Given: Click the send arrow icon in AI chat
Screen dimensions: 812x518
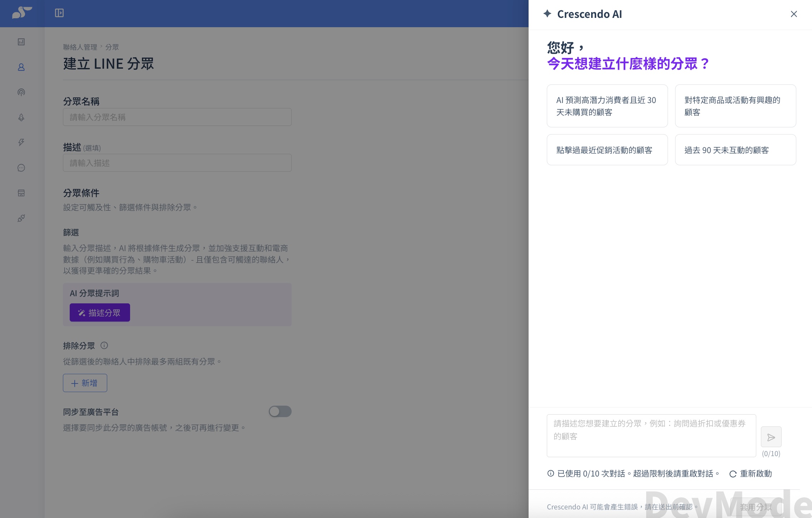Looking at the screenshot, I should pyautogui.click(x=771, y=437).
